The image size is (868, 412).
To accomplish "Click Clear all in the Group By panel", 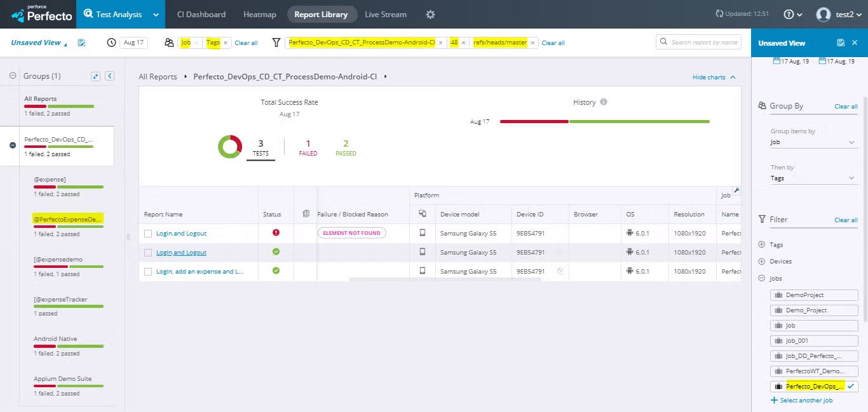I will 846,107.
